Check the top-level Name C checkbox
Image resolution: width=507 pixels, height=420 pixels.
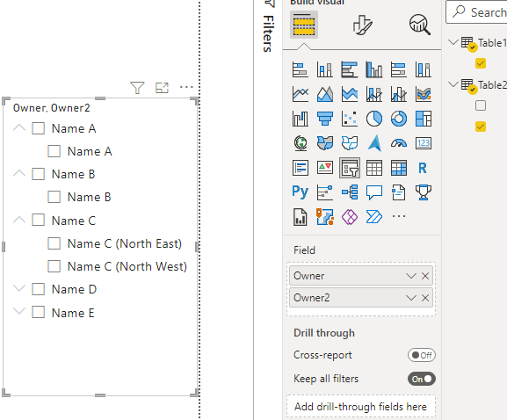click(x=38, y=221)
